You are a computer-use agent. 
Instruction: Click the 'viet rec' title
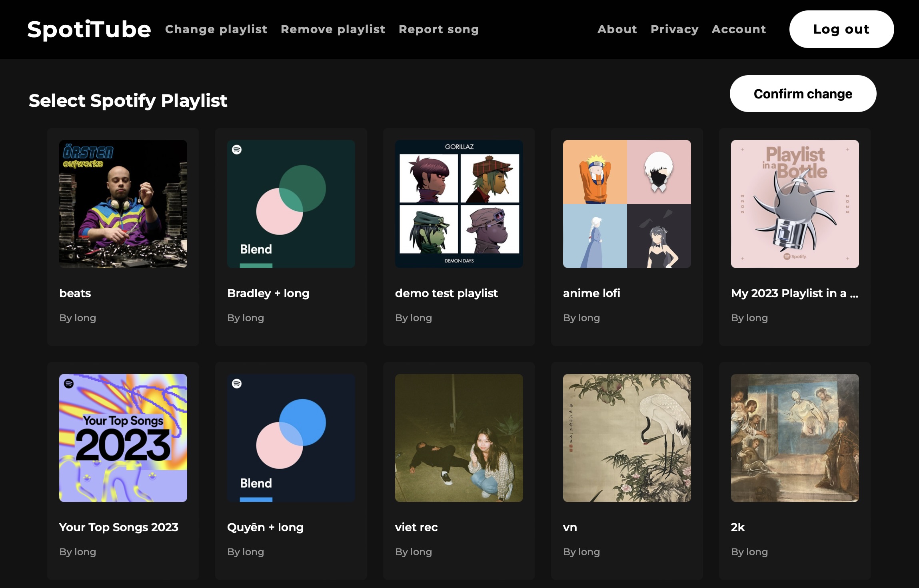[x=416, y=527]
